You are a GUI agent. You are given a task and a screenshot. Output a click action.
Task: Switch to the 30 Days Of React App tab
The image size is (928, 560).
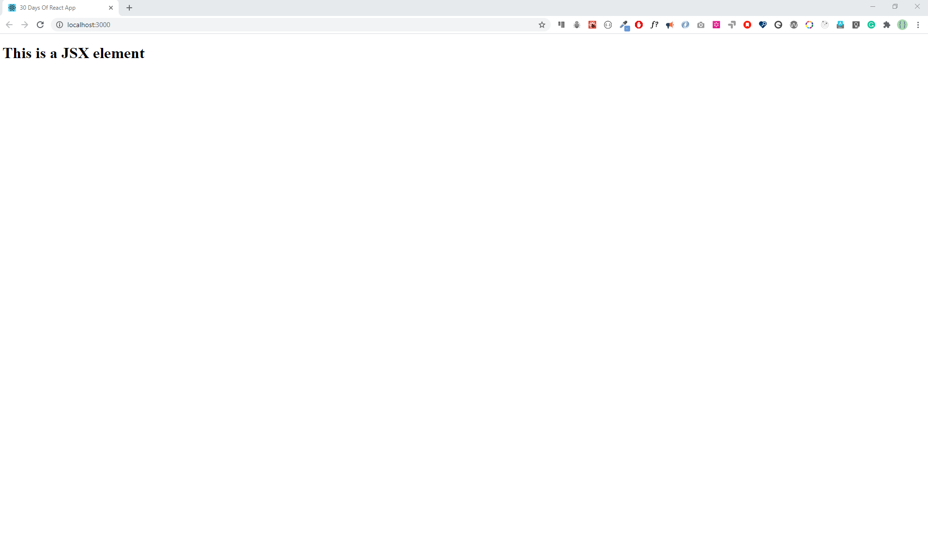[x=48, y=8]
